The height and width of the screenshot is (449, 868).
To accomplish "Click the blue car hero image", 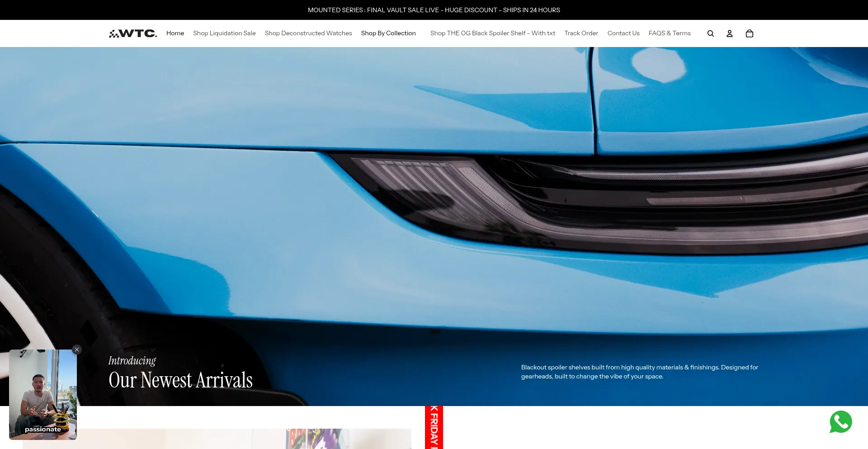I will tap(434, 203).
